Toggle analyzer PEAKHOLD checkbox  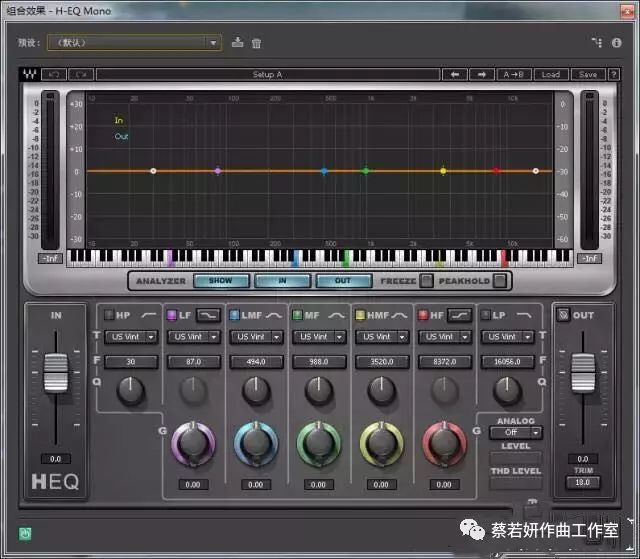[x=500, y=281]
